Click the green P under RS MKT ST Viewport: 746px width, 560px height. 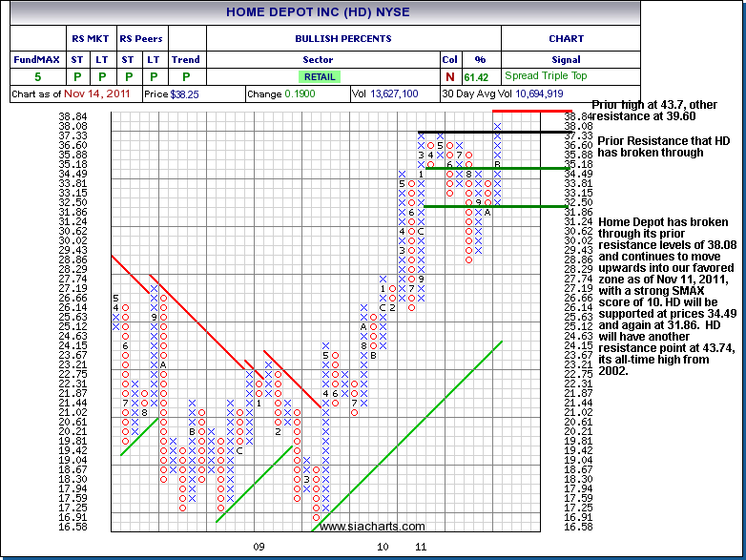(77, 76)
